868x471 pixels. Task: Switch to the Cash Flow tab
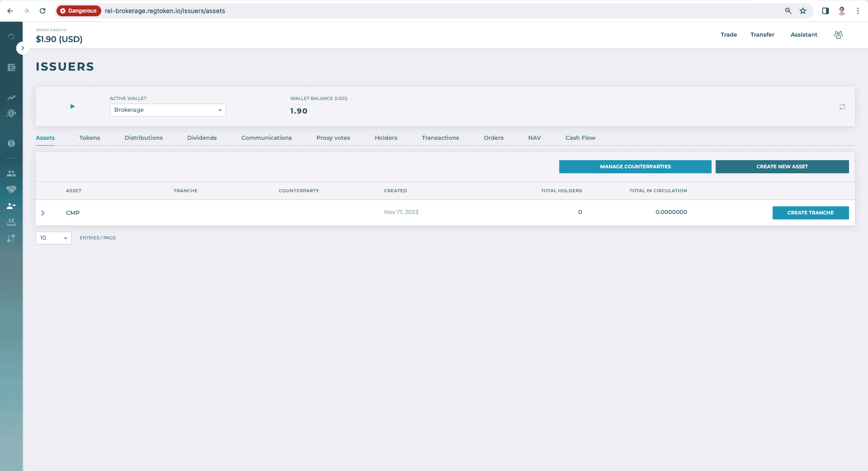click(x=580, y=138)
